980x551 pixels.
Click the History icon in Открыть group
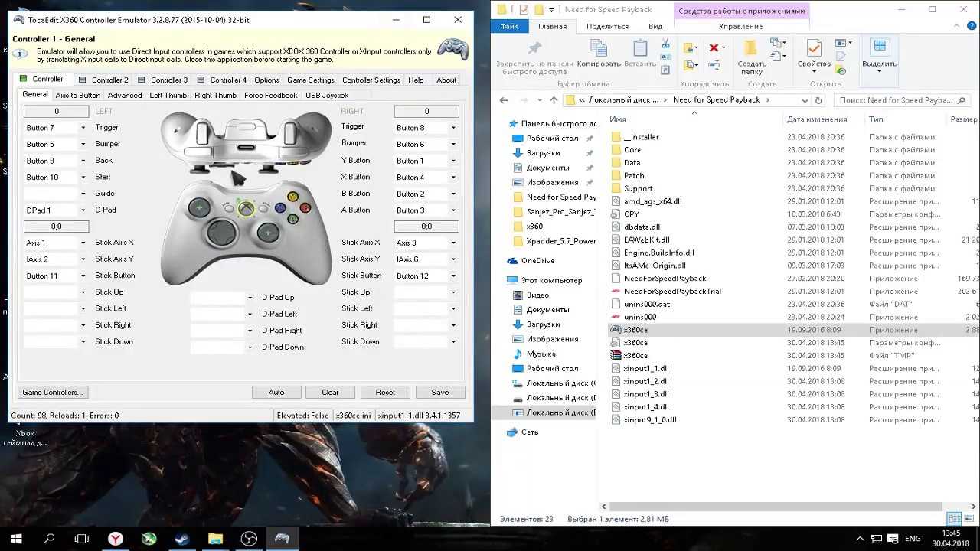click(x=841, y=71)
